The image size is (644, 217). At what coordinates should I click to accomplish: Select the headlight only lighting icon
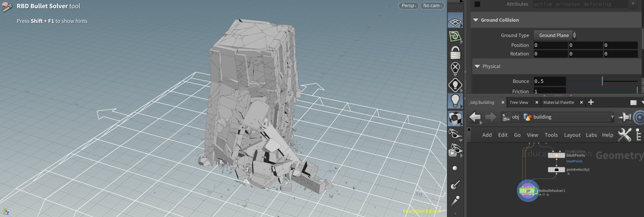pos(455,85)
